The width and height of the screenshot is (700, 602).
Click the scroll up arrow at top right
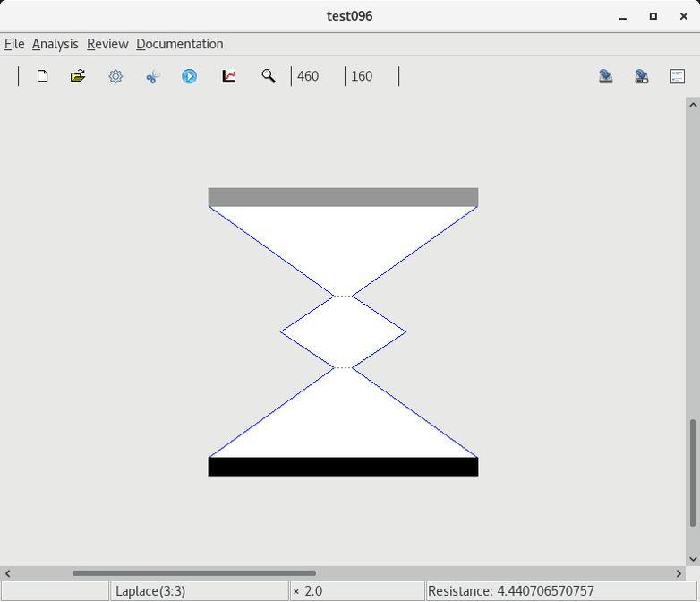(692, 105)
